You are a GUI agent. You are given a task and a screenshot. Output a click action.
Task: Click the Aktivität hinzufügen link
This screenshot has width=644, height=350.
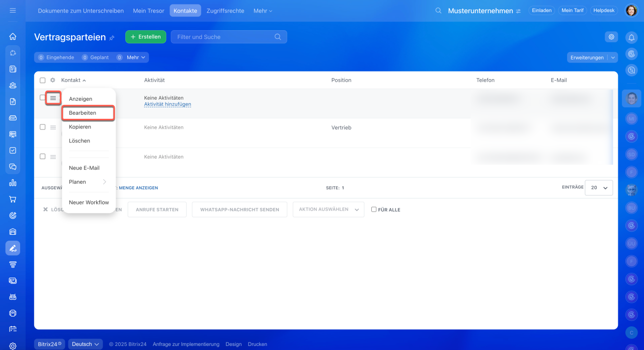click(168, 104)
